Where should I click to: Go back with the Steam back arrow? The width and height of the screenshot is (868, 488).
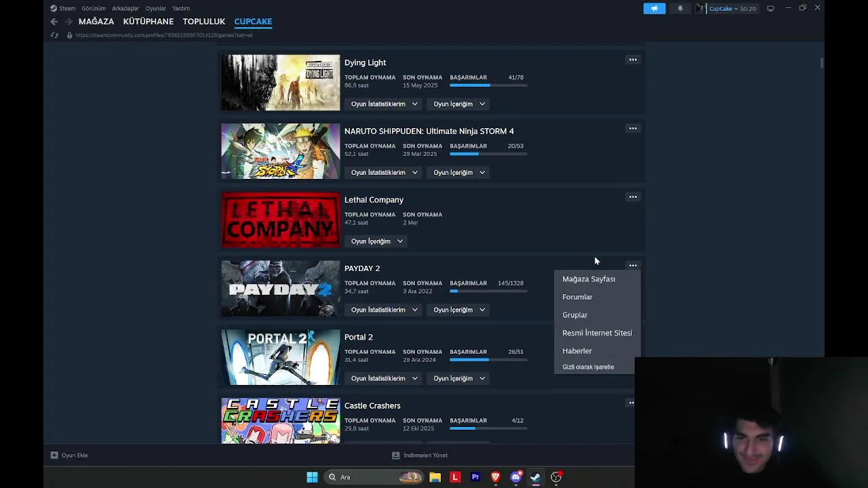click(x=54, y=22)
